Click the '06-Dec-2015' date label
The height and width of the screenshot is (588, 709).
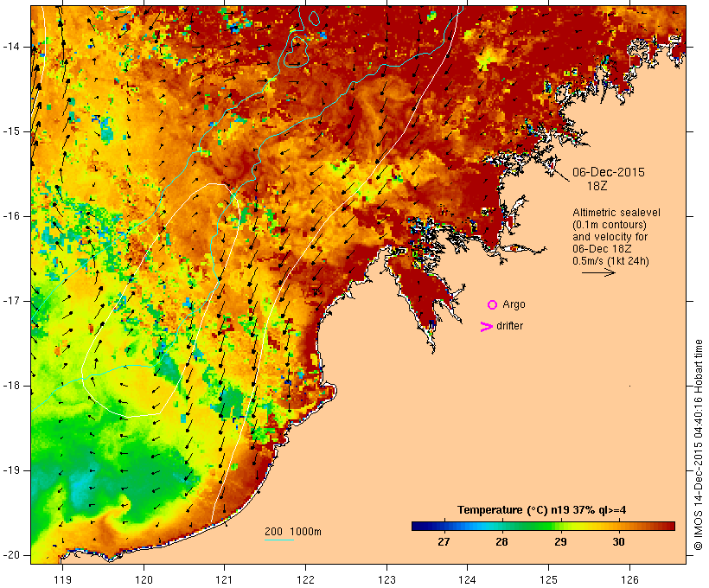pos(609,172)
